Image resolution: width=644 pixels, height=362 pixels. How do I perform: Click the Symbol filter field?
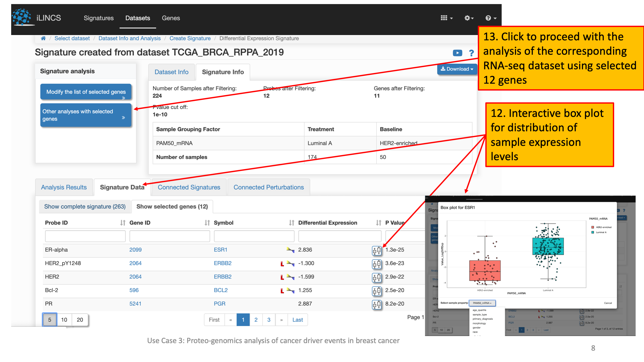254,236
